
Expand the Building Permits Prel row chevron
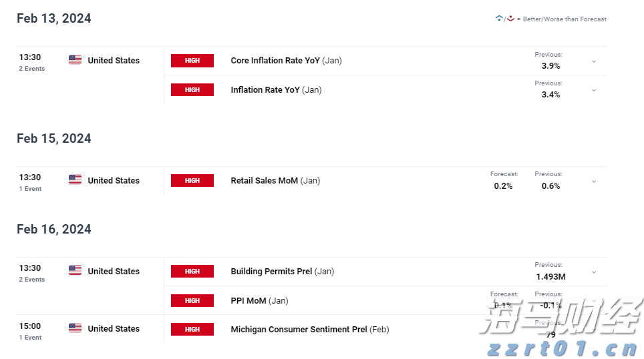(x=594, y=272)
